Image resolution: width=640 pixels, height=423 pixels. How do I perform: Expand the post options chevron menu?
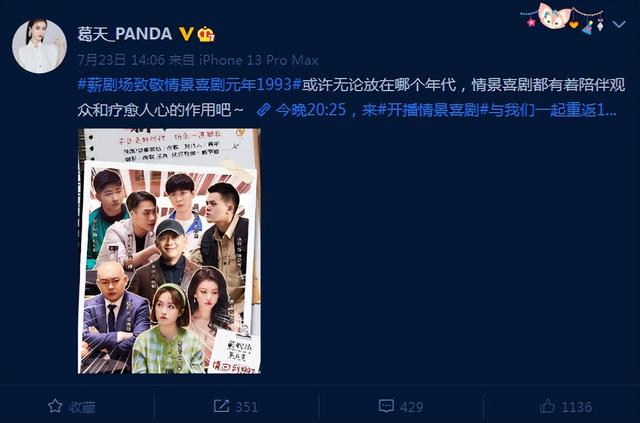pyautogui.click(x=619, y=24)
